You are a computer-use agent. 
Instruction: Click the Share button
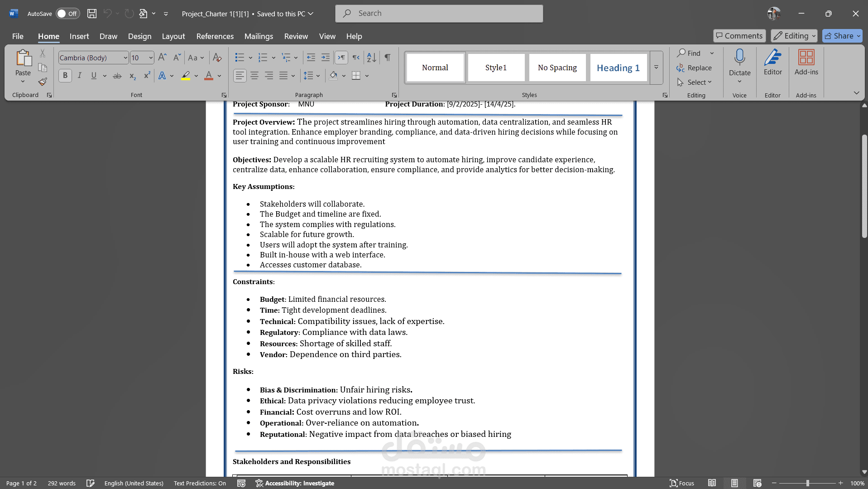pos(842,36)
